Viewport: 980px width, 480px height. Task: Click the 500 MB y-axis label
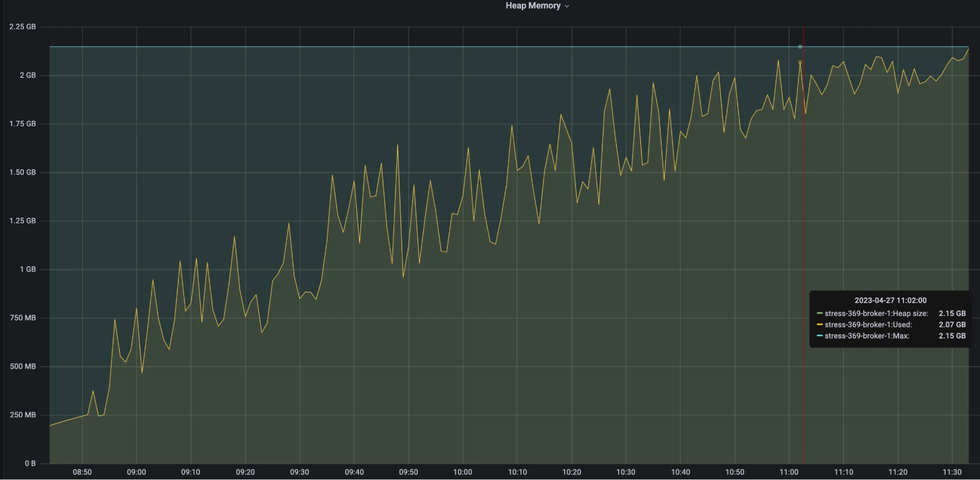point(23,366)
